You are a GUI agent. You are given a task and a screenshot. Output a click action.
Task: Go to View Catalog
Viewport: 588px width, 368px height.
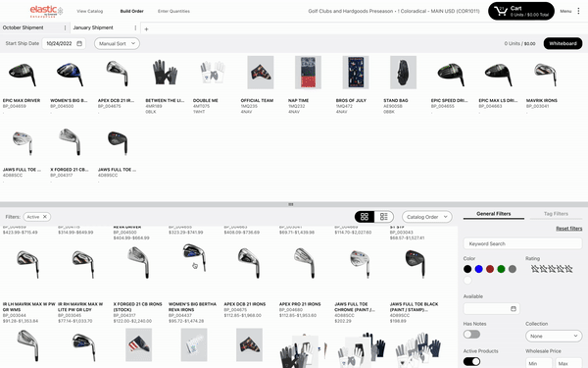(89, 11)
